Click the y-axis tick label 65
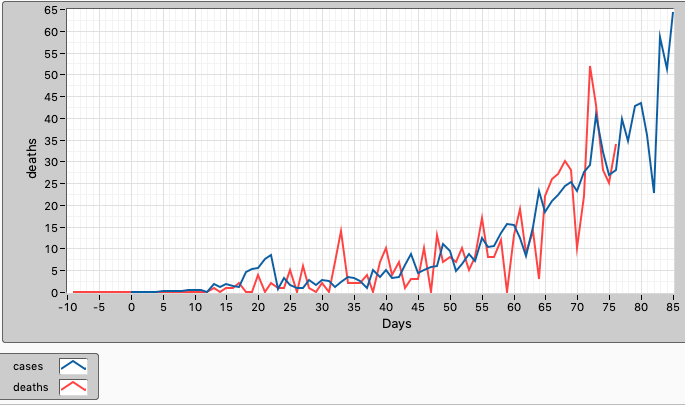The image size is (685, 405). (51, 10)
